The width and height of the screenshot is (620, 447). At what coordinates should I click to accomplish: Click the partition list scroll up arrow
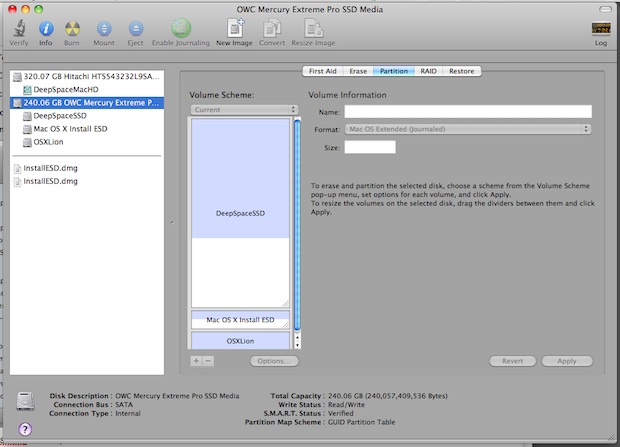(297, 337)
